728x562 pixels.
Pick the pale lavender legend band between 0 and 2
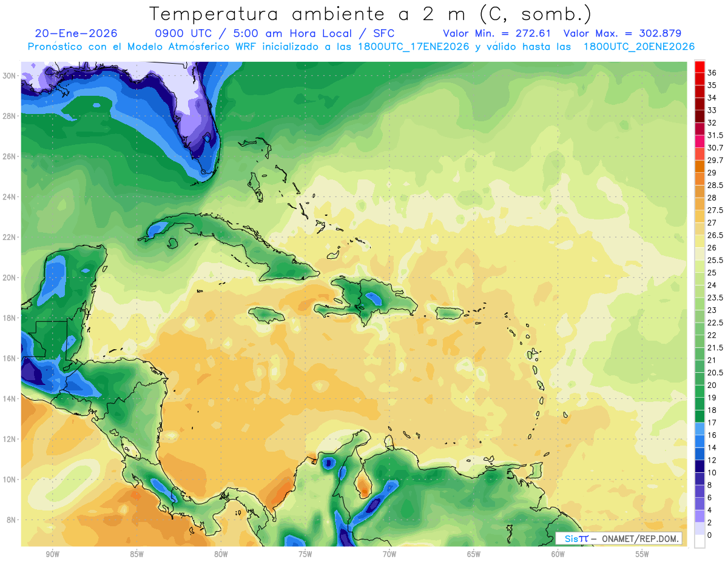point(699,529)
